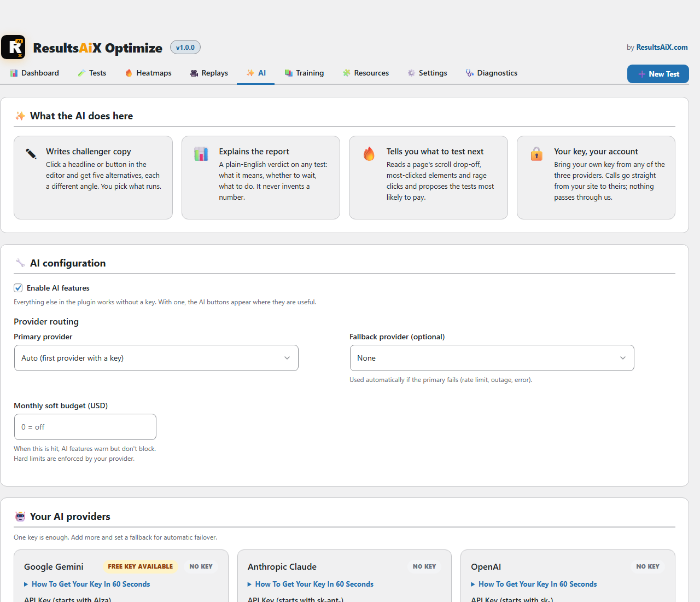Expand Anthropic Claude key instructions

point(311,584)
